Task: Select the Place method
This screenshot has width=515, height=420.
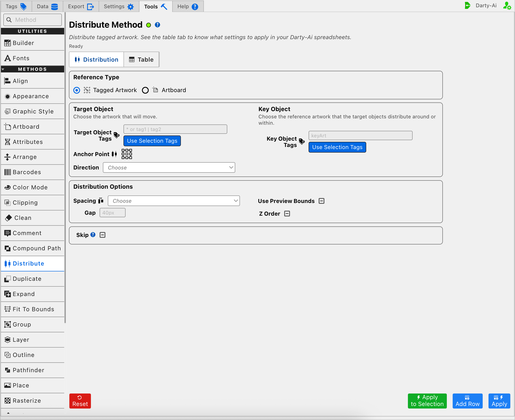Action: point(33,385)
